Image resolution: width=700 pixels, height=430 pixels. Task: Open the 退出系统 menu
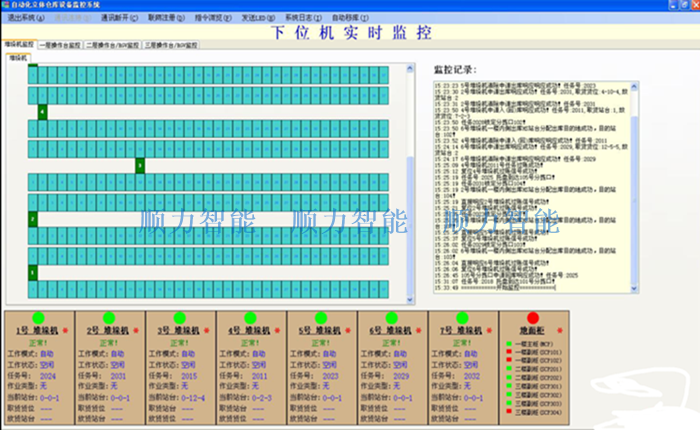click(24, 18)
